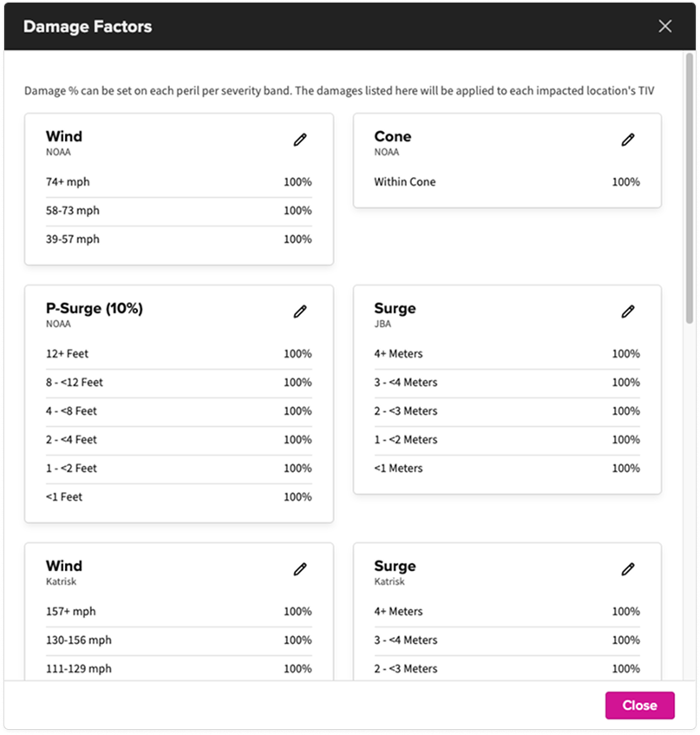Dismiss the dialog with the X icon
Image resolution: width=700 pixels, height=735 pixels.
pyautogui.click(x=664, y=26)
